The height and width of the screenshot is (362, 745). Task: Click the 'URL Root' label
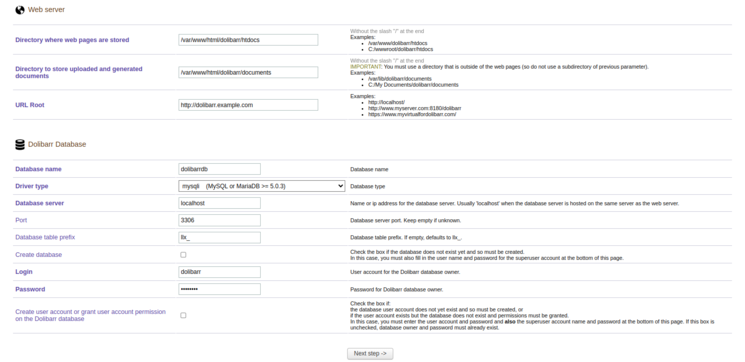point(29,105)
